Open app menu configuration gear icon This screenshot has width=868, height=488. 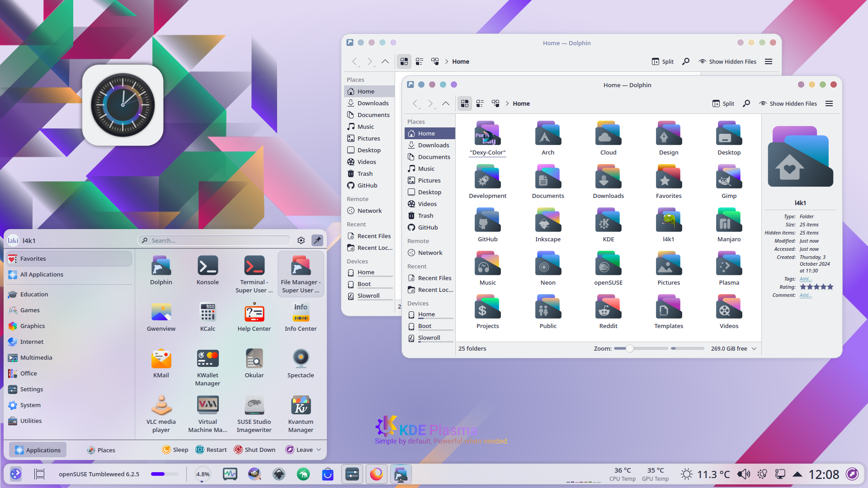click(301, 240)
